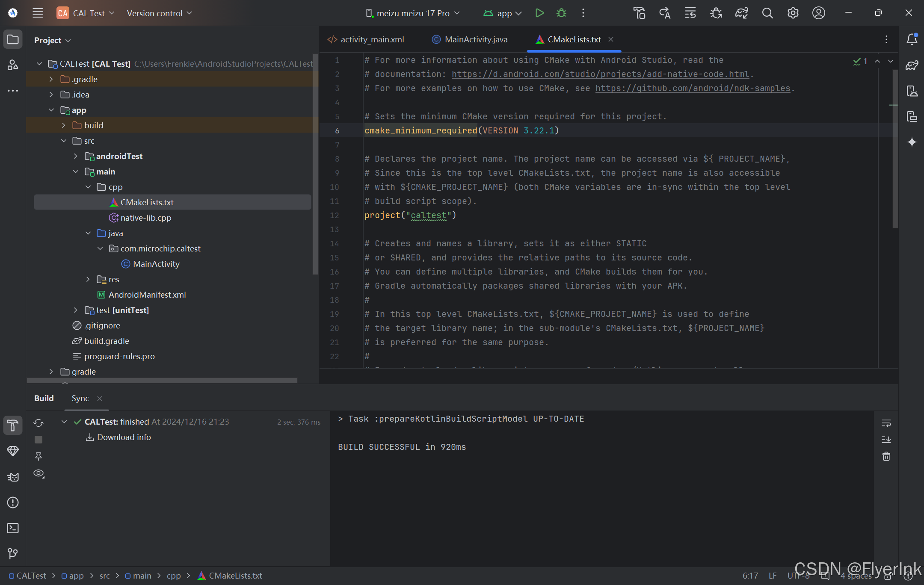Toggle soft-wrap in build output

[x=886, y=423]
